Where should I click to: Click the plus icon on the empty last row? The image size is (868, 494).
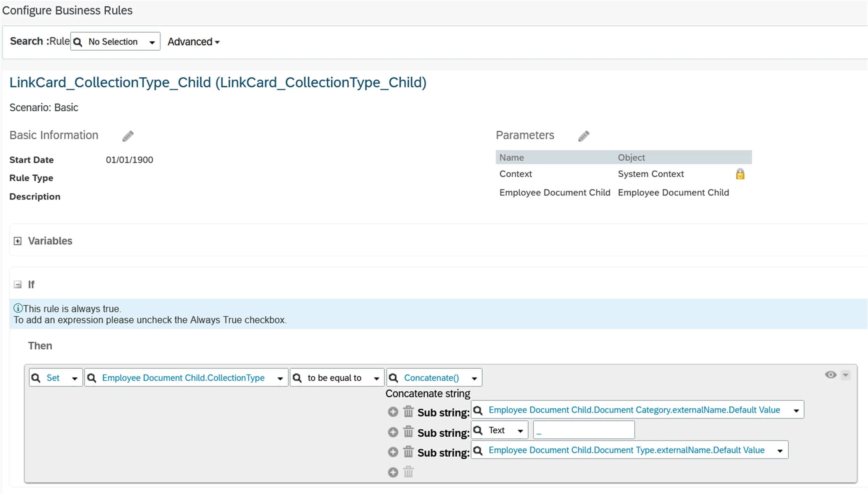(x=393, y=472)
